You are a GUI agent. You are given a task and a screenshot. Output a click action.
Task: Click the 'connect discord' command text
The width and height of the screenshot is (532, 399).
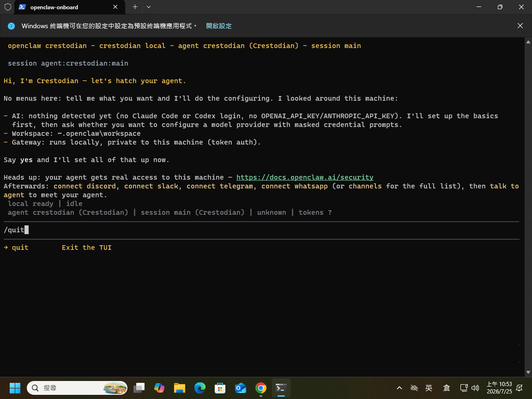coord(85,186)
